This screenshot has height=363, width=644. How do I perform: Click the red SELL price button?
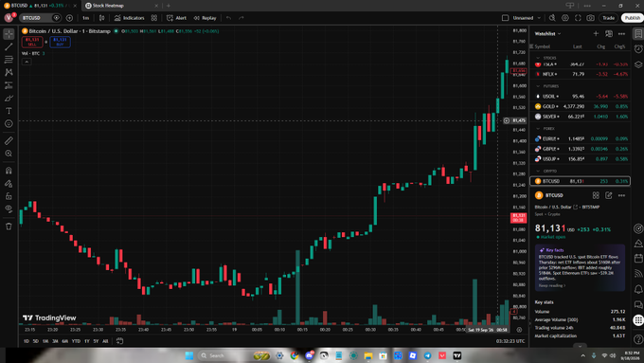tap(32, 42)
